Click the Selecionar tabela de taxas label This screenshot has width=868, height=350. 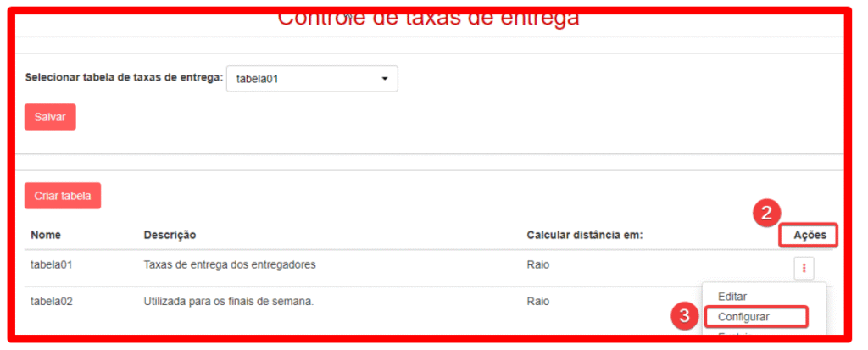point(124,78)
